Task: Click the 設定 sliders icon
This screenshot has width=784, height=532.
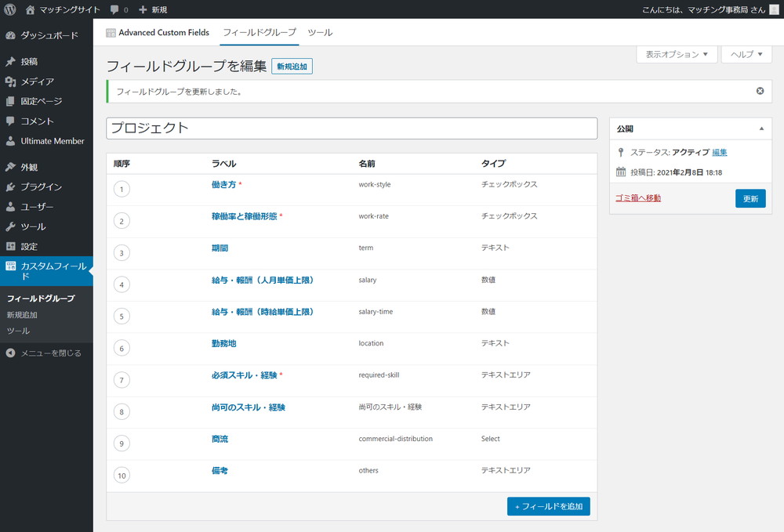Action: pyautogui.click(x=10, y=246)
